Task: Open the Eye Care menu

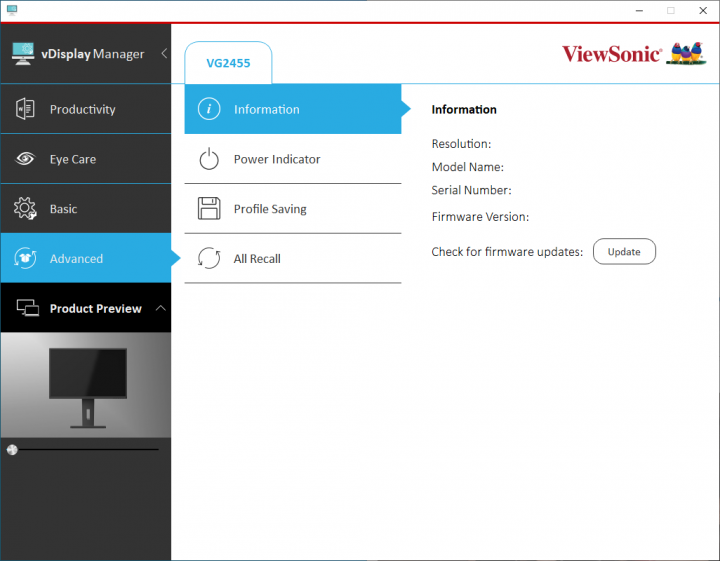Action: pyautogui.click(x=86, y=159)
